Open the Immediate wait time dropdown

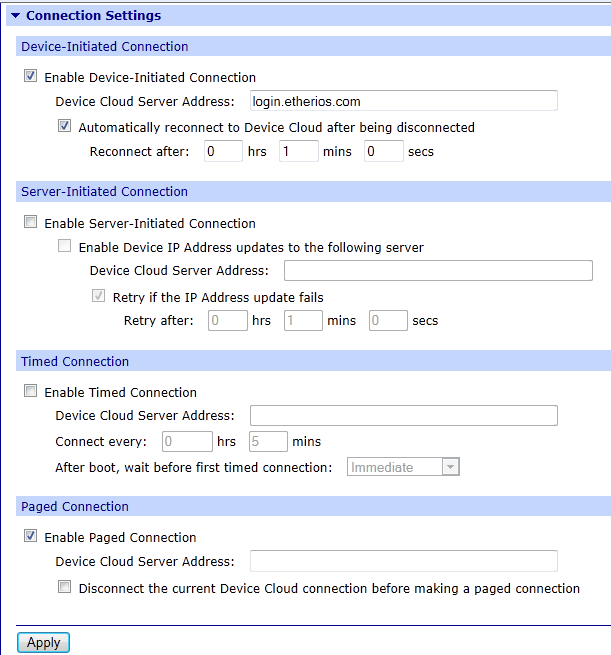pyautogui.click(x=403, y=467)
